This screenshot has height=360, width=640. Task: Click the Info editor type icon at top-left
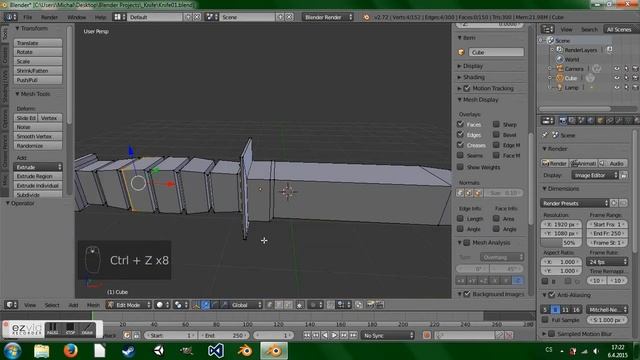11,17
